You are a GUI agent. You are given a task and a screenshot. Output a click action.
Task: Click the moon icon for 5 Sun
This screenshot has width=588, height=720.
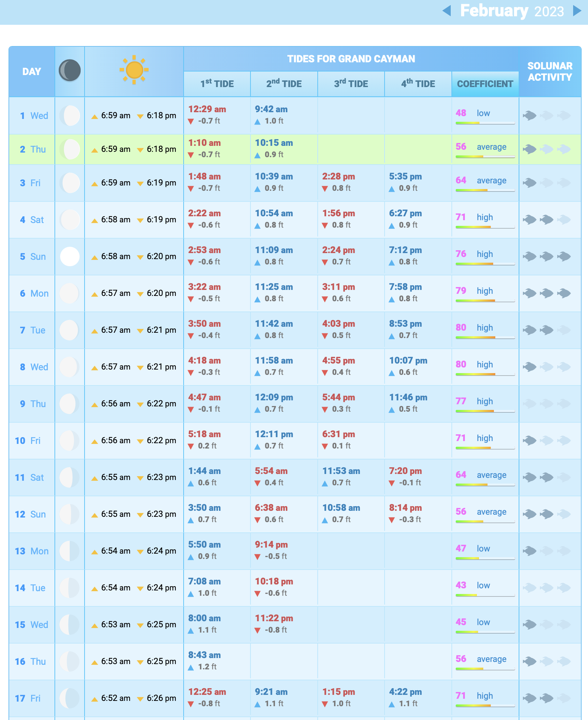(x=70, y=257)
